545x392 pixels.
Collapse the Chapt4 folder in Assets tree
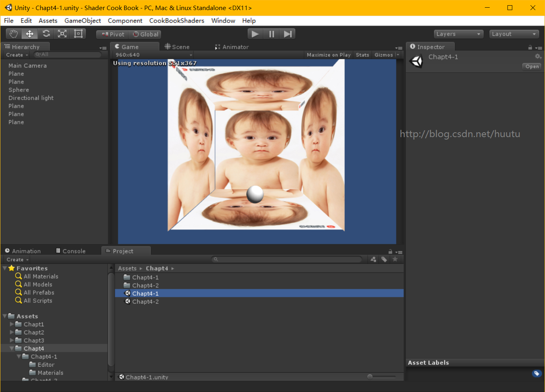[x=12, y=348]
